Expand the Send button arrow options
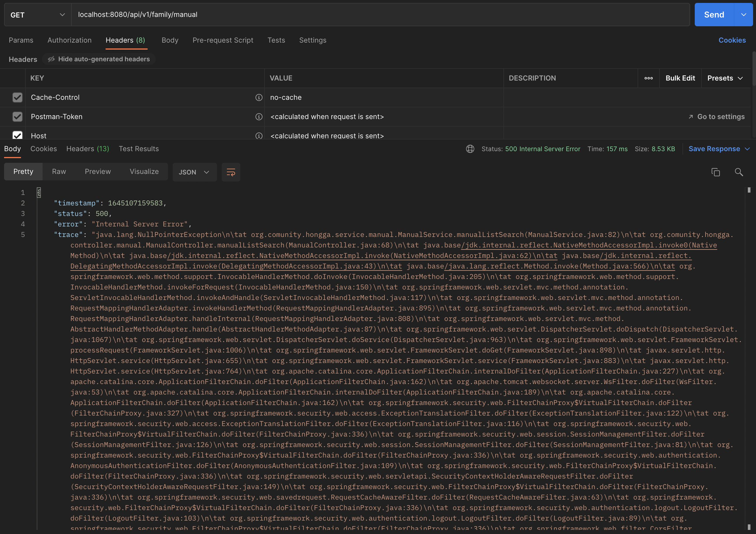This screenshot has width=756, height=534. 743,15
